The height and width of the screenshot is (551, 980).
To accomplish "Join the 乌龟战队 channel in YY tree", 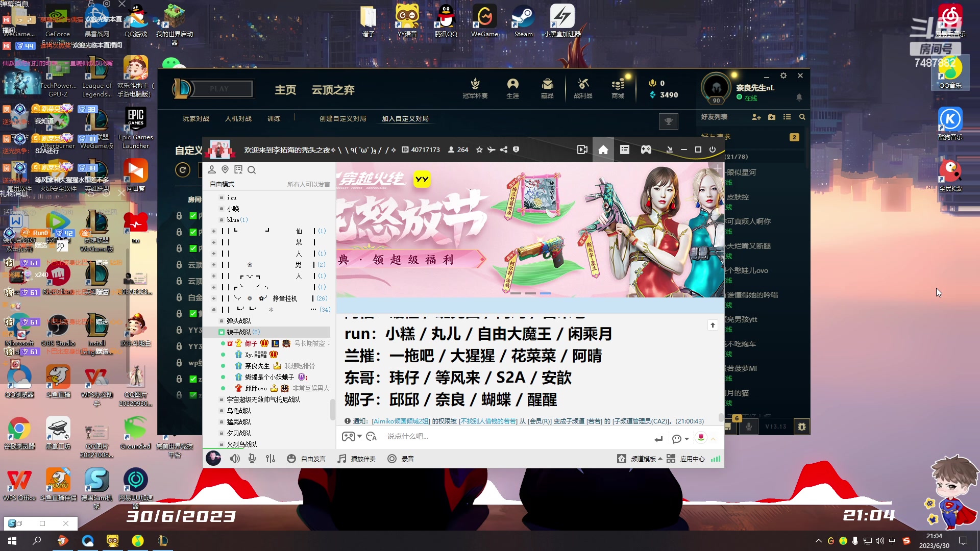I will pos(239,411).
